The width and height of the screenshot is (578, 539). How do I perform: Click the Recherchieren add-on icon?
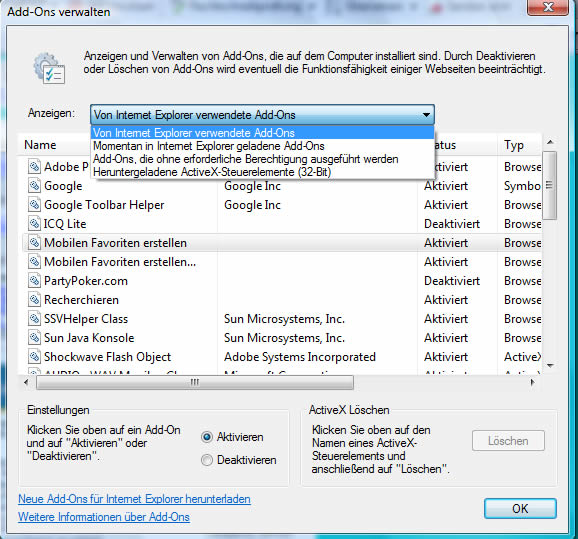point(34,300)
